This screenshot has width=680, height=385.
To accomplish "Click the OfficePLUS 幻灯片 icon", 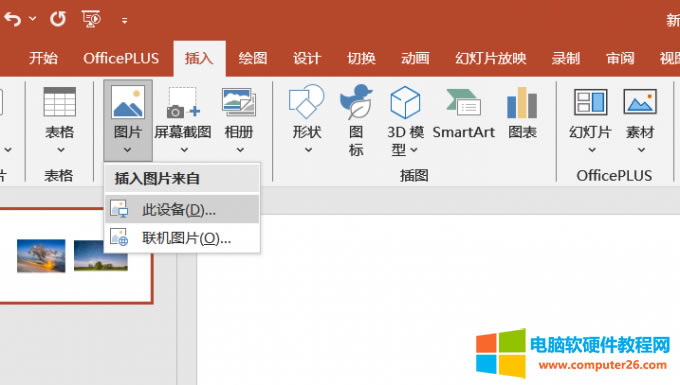I will click(590, 102).
